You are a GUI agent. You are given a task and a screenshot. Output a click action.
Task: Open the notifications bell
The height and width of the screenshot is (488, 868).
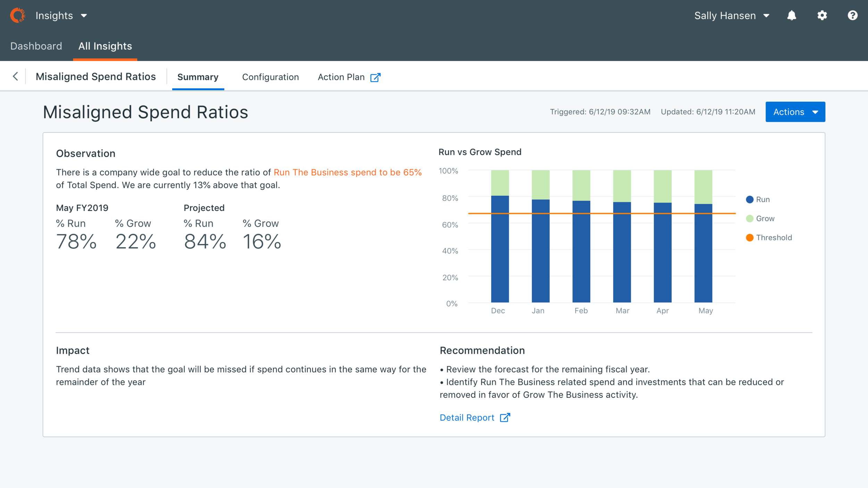[x=791, y=16]
